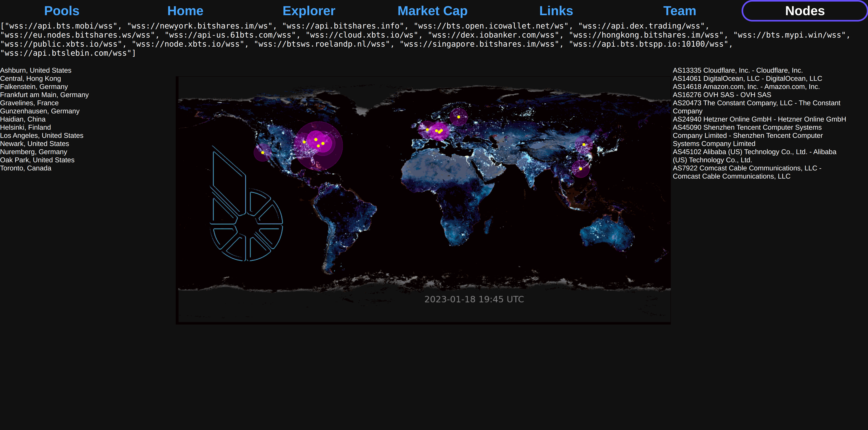Click the Los Angeles node marker on the map
The width and height of the screenshot is (868, 430).
(263, 153)
